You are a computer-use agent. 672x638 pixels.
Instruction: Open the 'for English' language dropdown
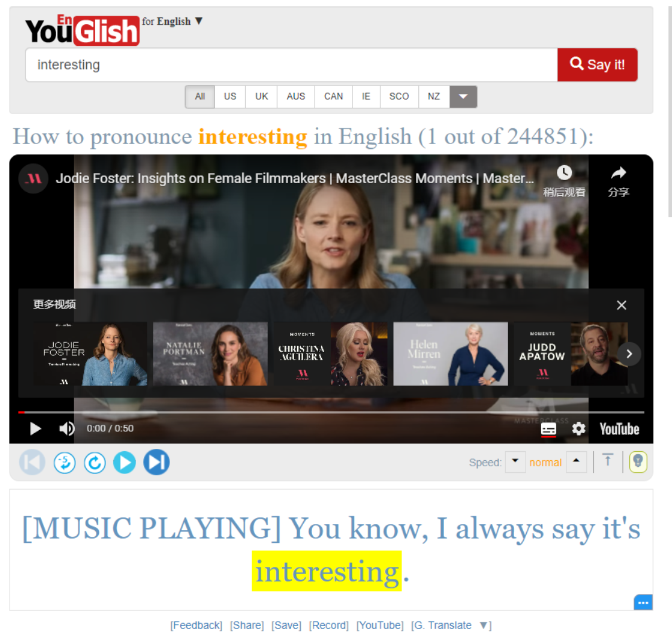pyautogui.click(x=172, y=22)
